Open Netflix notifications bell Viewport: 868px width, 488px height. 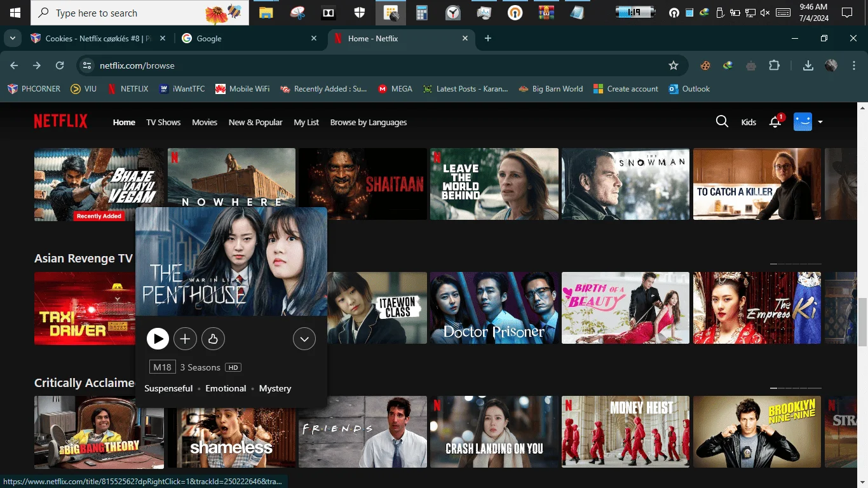[x=775, y=122]
